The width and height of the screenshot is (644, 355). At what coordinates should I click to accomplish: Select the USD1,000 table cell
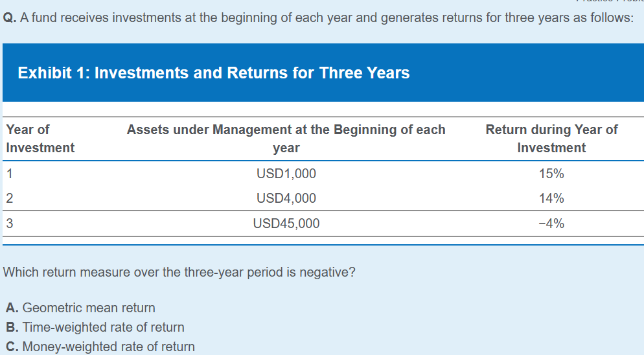coord(286,174)
